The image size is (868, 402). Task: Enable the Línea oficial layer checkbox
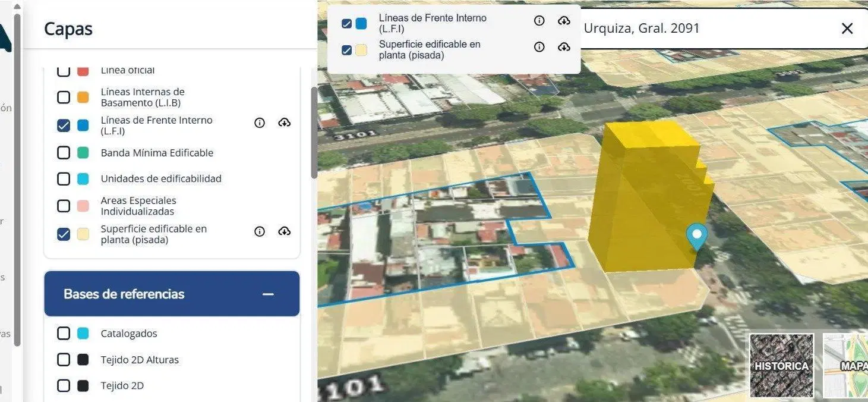(x=63, y=71)
